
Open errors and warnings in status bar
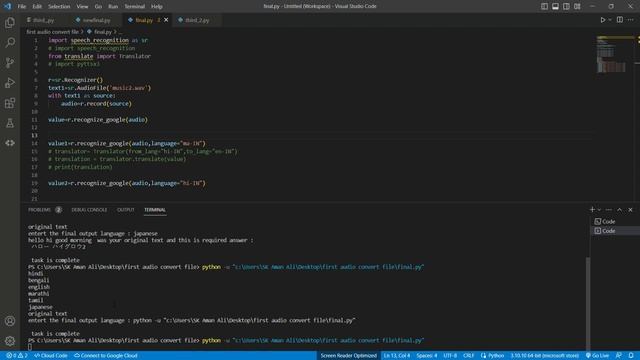pos(17,356)
